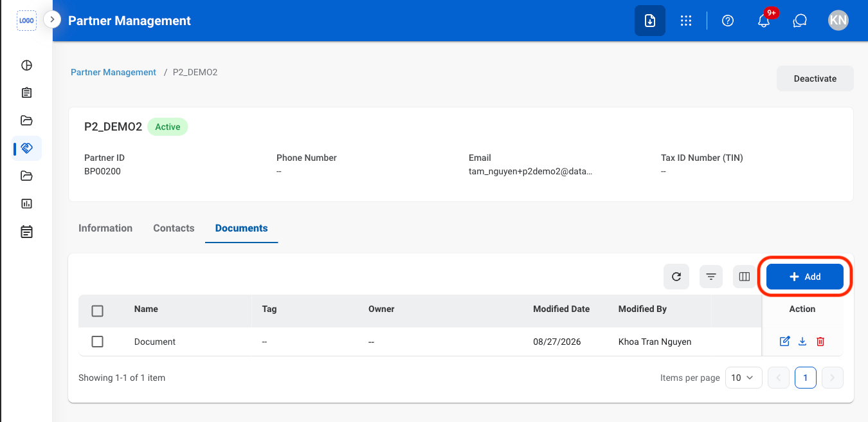Click the truncated partner email address

click(530, 171)
